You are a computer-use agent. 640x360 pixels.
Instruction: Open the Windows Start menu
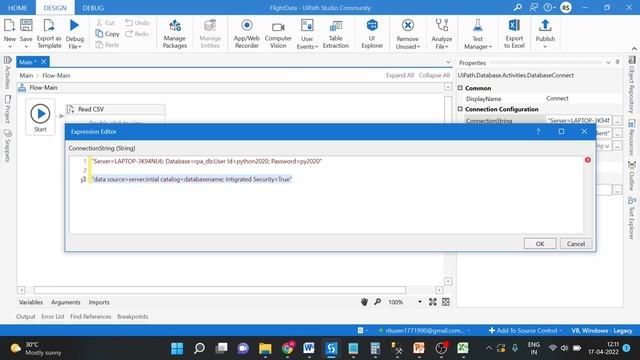click(177, 349)
